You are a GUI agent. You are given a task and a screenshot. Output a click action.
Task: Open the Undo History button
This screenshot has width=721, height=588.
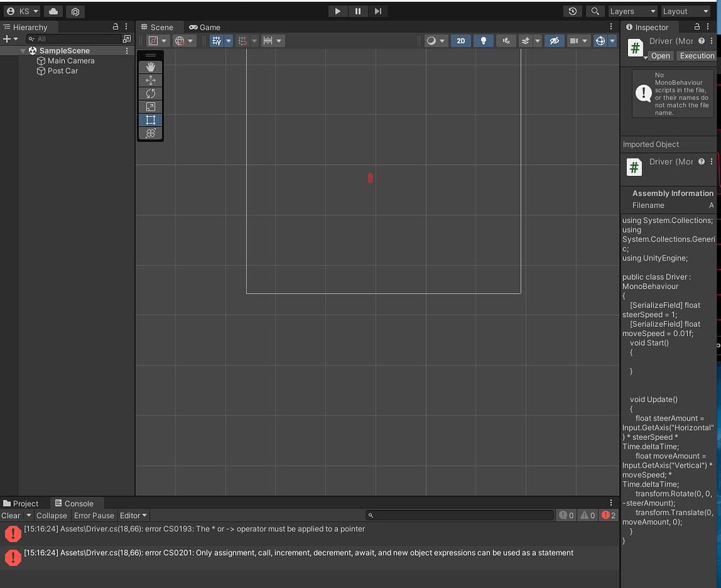pyautogui.click(x=573, y=11)
